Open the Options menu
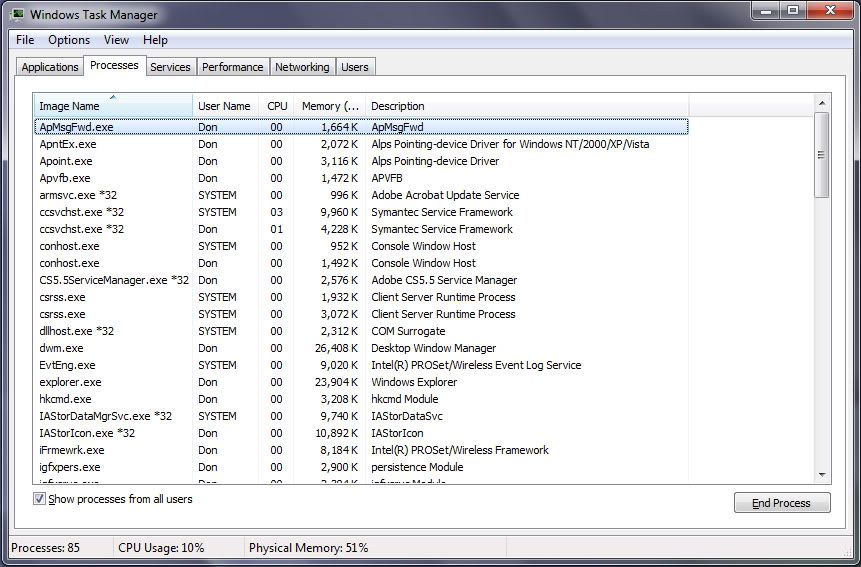 pyautogui.click(x=69, y=40)
